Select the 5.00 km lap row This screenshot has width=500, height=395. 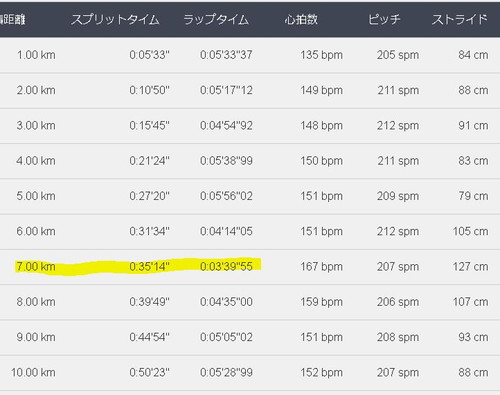coord(250,196)
